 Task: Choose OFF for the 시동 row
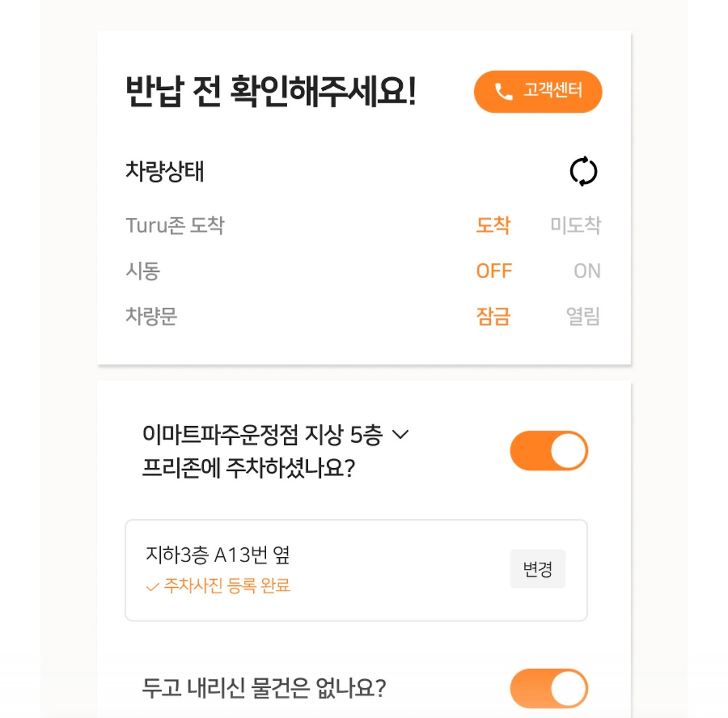click(x=494, y=271)
